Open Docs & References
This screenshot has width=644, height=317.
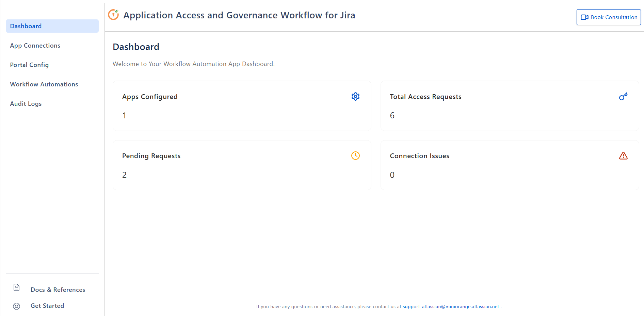pyautogui.click(x=58, y=289)
